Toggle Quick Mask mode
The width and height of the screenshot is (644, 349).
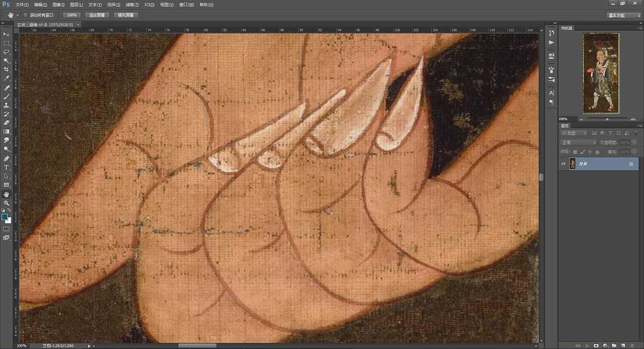[6, 228]
